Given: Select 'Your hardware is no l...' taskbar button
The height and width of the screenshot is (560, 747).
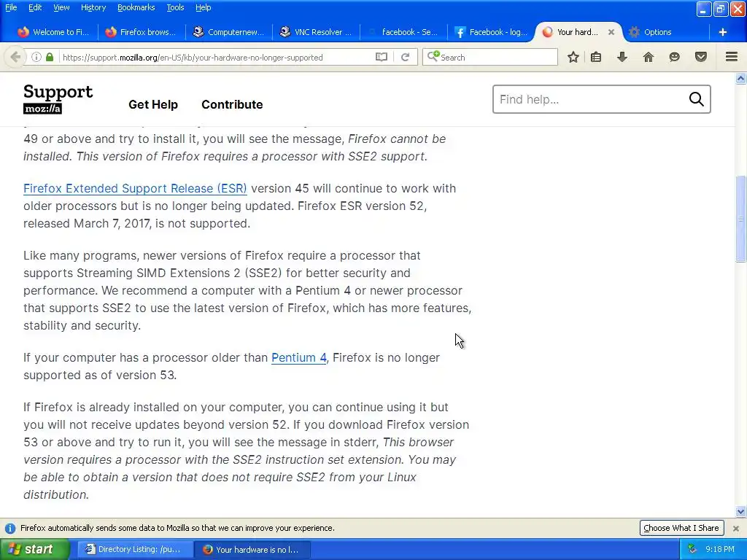Looking at the screenshot, I should (x=252, y=550).
